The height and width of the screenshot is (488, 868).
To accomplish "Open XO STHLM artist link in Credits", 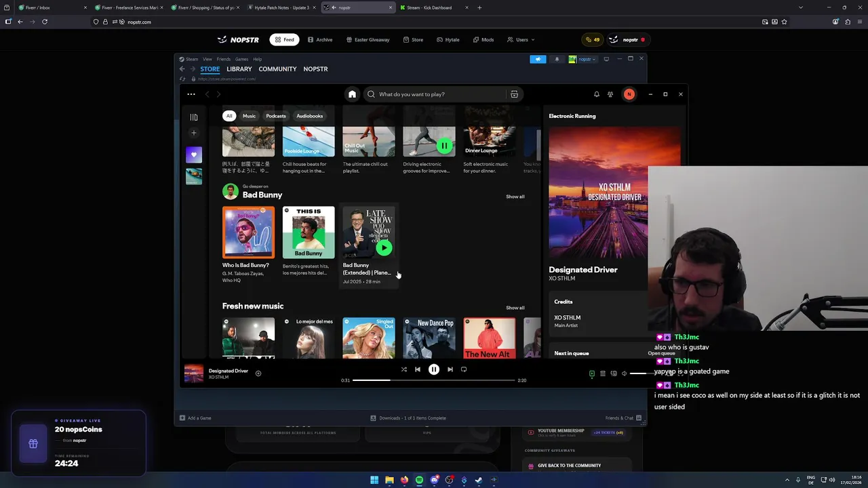I will (567, 317).
